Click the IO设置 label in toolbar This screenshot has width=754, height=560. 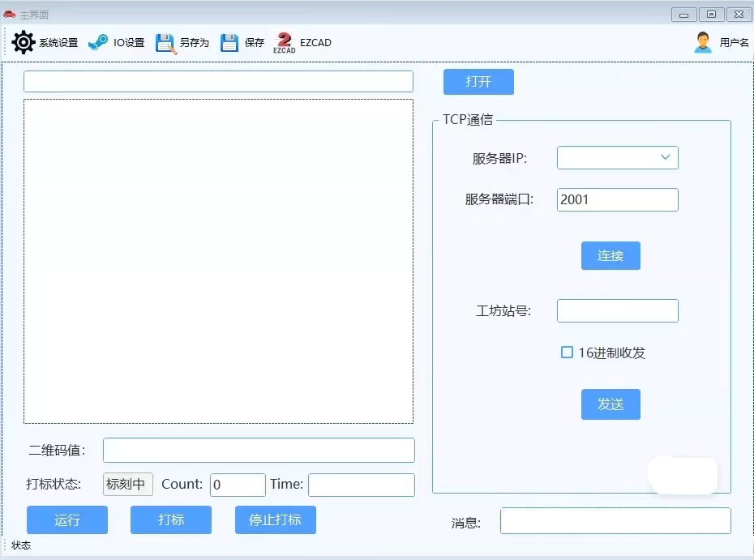pos(129,43)
